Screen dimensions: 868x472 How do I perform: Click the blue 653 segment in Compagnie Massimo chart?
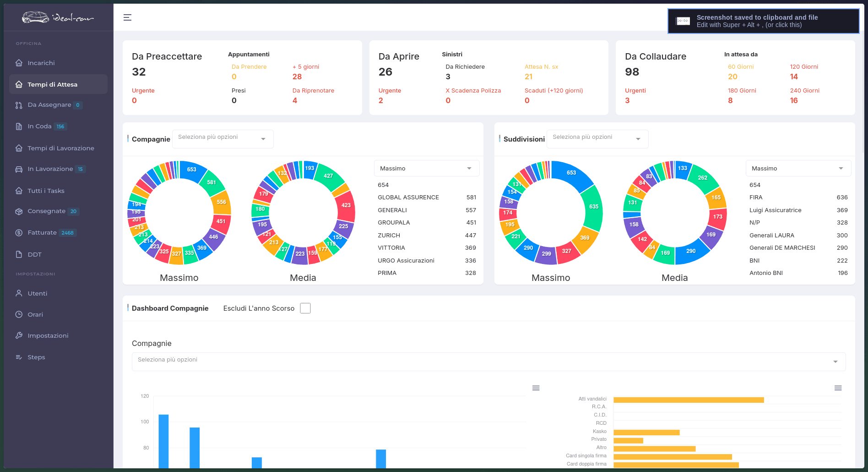tap(193, 170)
